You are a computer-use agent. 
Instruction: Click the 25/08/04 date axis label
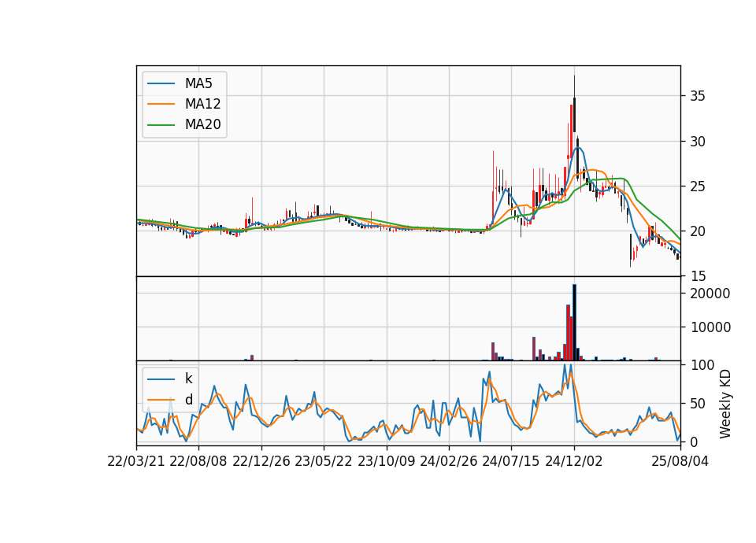(680, 461)
